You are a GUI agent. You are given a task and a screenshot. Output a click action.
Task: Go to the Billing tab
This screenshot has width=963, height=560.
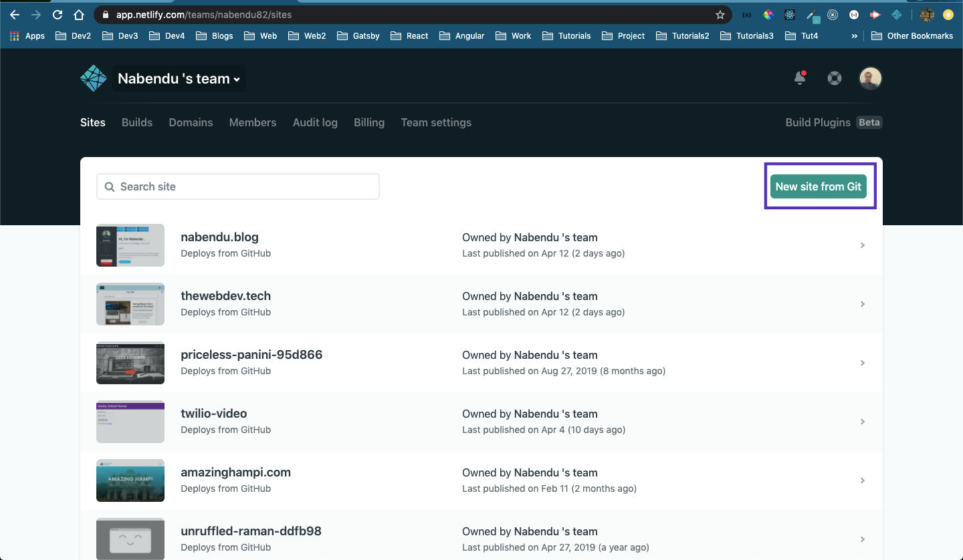pos(369,122)
